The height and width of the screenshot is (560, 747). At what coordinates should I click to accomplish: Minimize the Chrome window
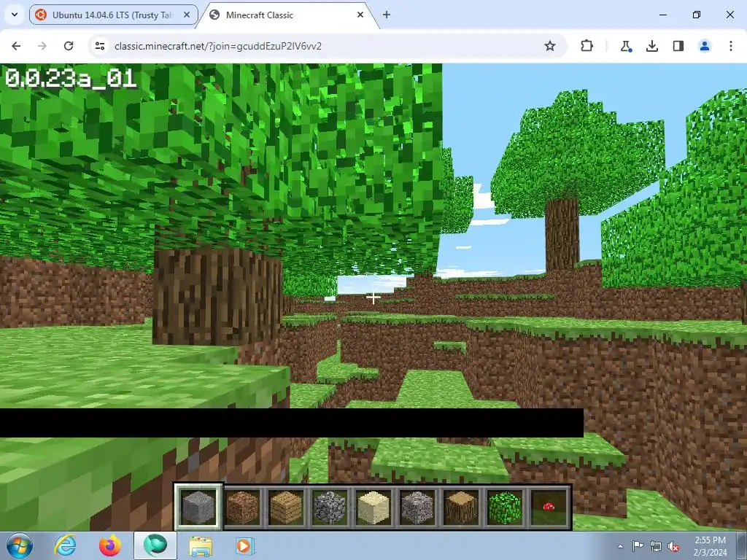pos(662,15)
